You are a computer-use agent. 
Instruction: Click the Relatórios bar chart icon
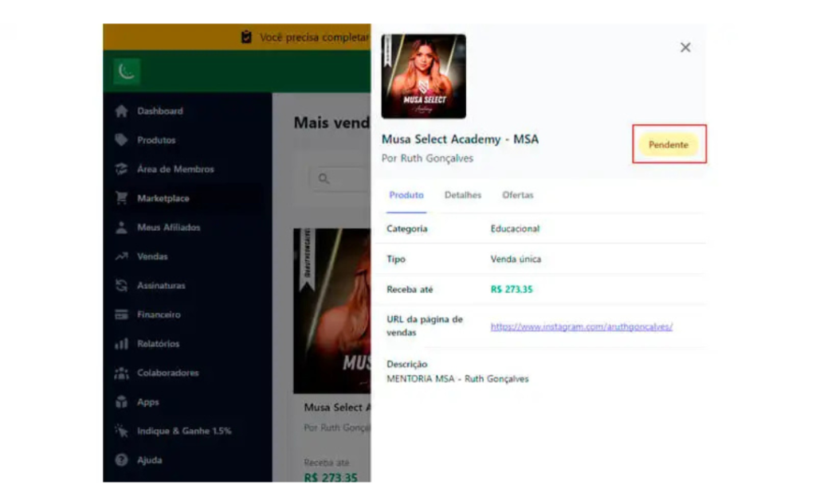[x=122, y=344]
